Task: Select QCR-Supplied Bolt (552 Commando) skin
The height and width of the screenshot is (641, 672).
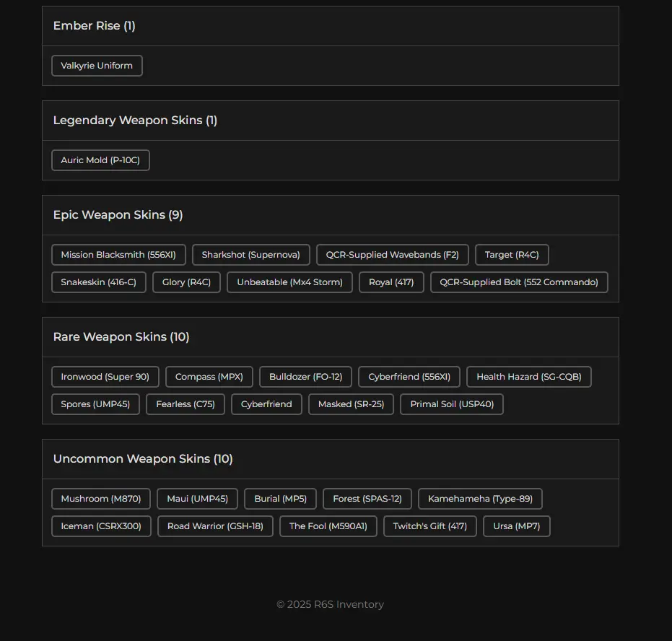Action: pyautogui.click(x=519, y=282)
